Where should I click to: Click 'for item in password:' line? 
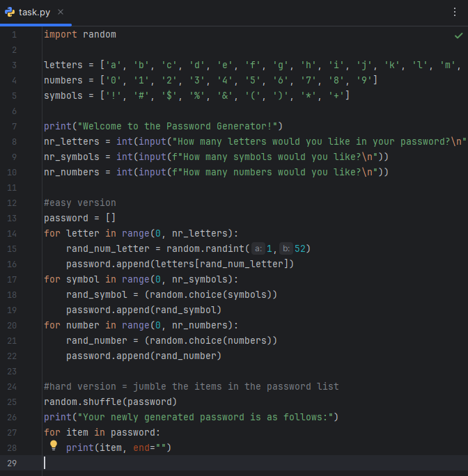[102, 432]
